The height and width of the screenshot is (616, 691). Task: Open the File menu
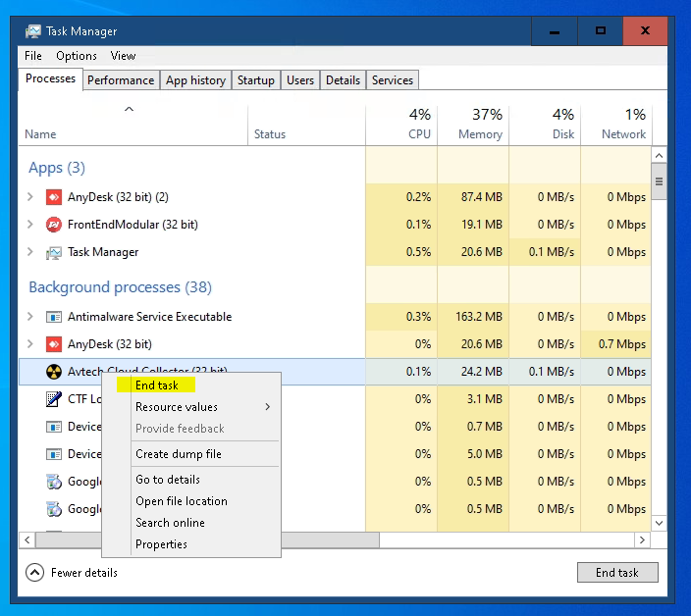click(x=33, y=56)
